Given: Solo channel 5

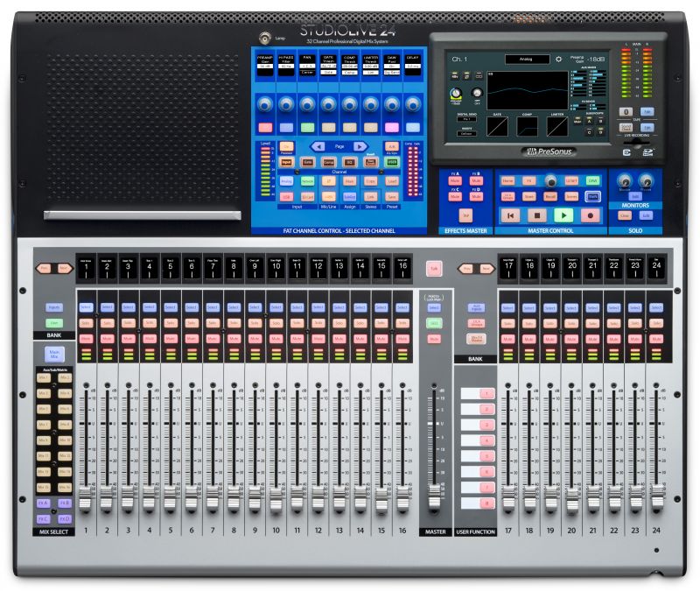Looking at the screenshot, I should click(x=170, y=322).
